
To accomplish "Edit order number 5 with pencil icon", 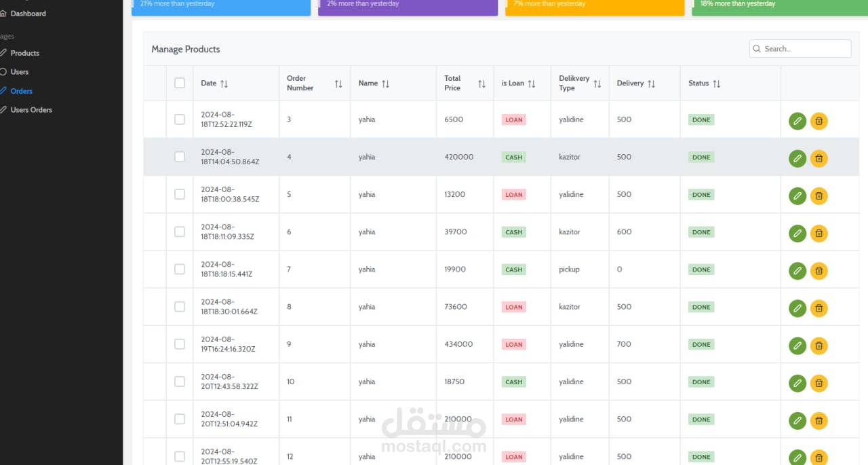I will click(797, 196).
